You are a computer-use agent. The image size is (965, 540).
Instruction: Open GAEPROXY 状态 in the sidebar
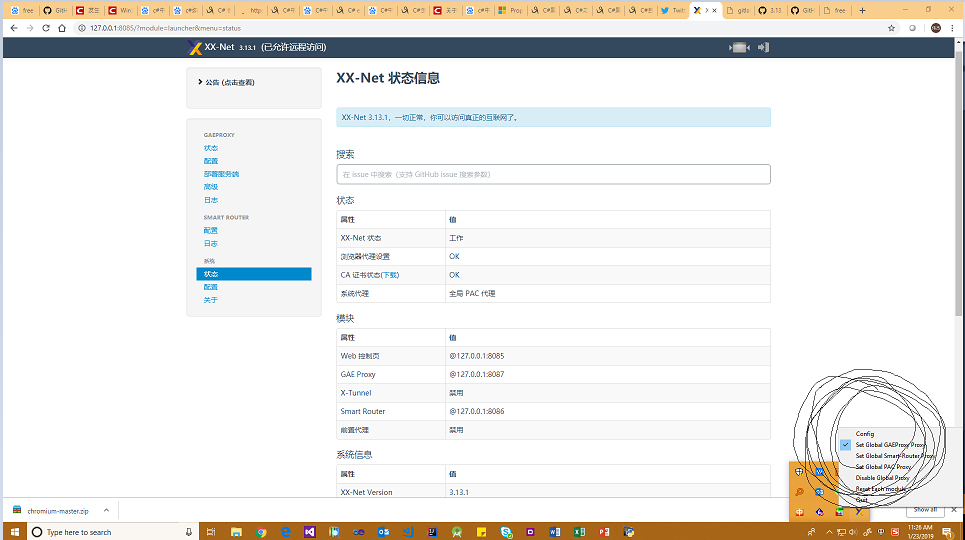(210, 148)
